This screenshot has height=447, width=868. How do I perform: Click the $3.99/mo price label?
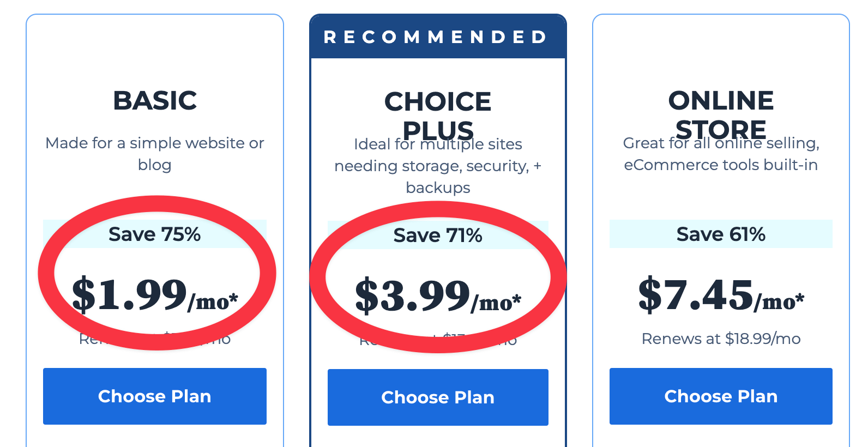[x=438, y=296]
